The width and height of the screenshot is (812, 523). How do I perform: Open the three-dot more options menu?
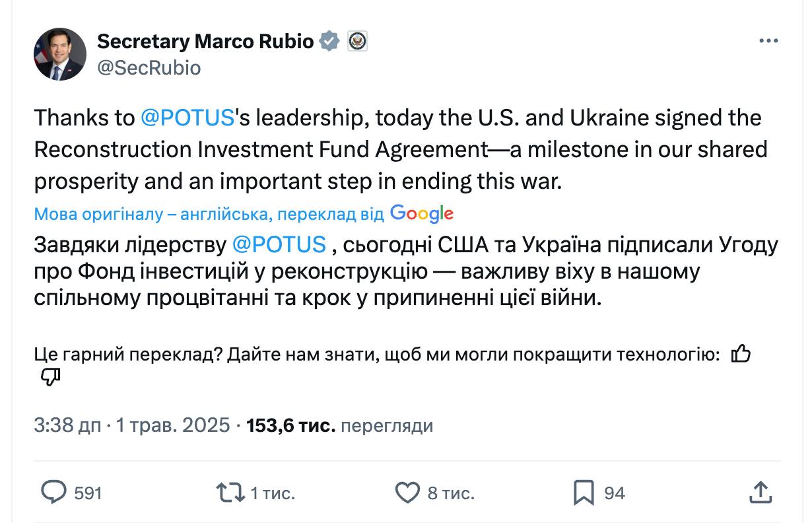768,42
